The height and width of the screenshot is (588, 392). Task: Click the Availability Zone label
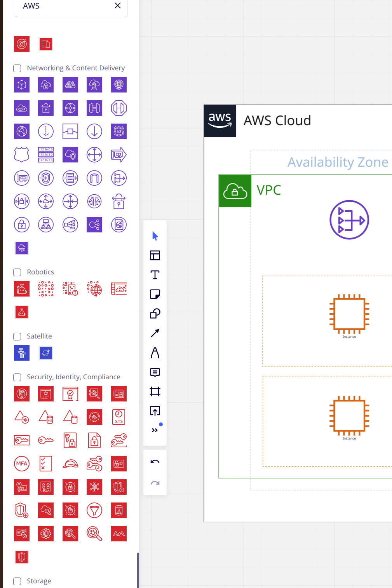click(x=338, y=162)
